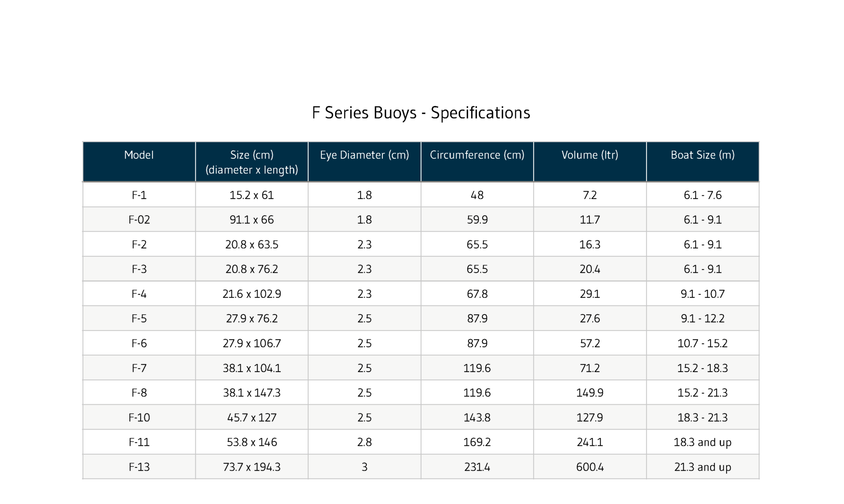Click the volume value 600.4
The width and height of the screenshot is (844, 504).
pos(590,467)
